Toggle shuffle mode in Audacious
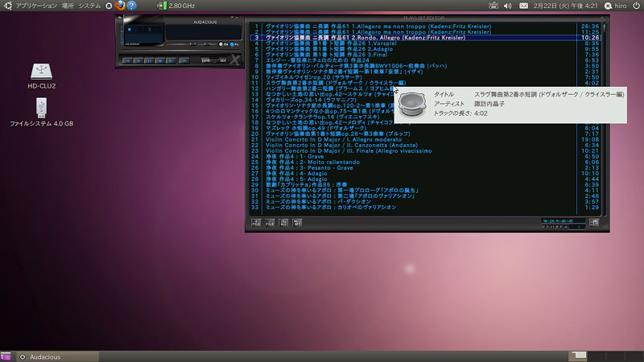 tap(206, 61)
